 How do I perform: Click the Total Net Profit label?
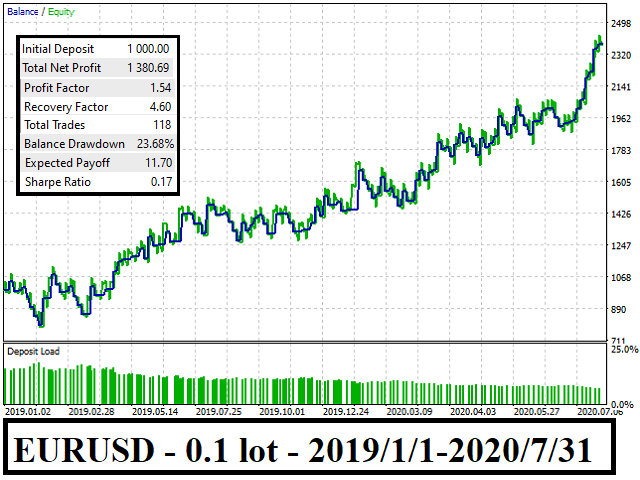62,68
